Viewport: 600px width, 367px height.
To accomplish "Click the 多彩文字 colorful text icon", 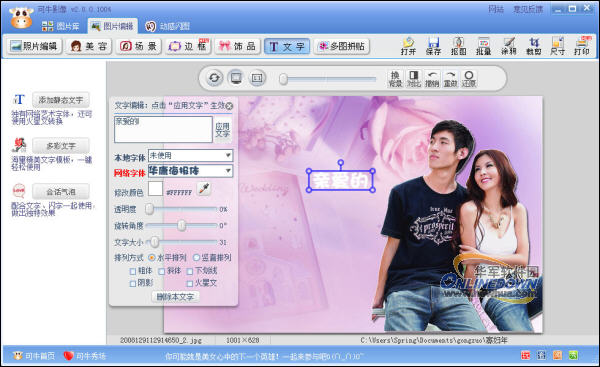I will [19, 145].
